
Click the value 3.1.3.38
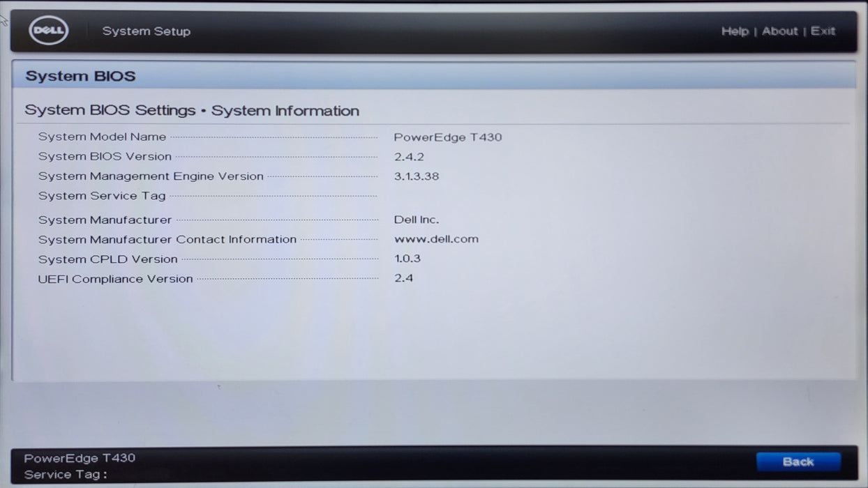click(417, 176)
